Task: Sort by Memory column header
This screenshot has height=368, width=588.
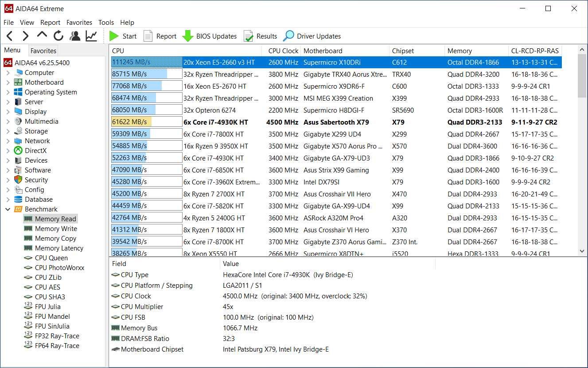Action: (x=476, y=51)
